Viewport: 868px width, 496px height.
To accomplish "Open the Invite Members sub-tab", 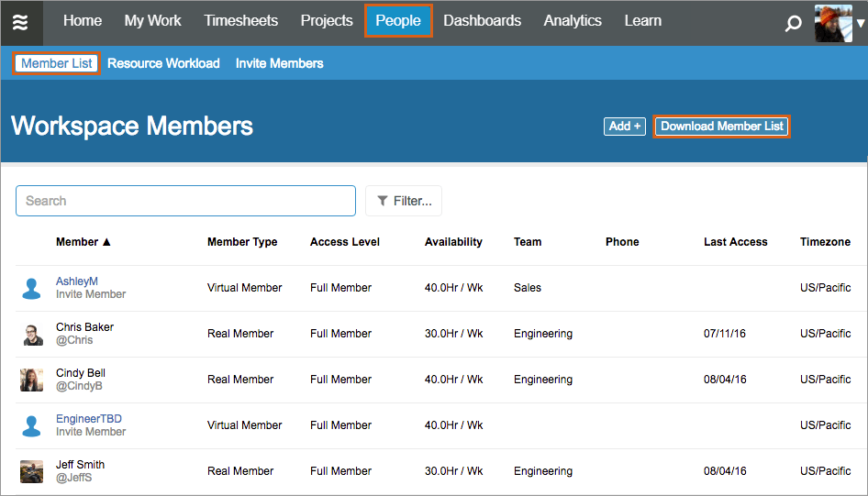I will [x=279, y=63].
